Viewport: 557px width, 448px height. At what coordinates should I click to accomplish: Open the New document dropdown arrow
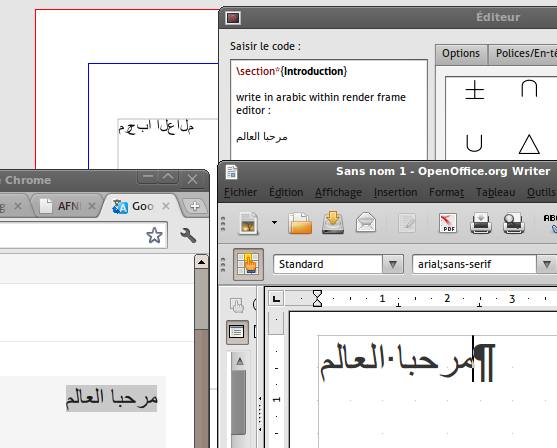pos(274,223)
